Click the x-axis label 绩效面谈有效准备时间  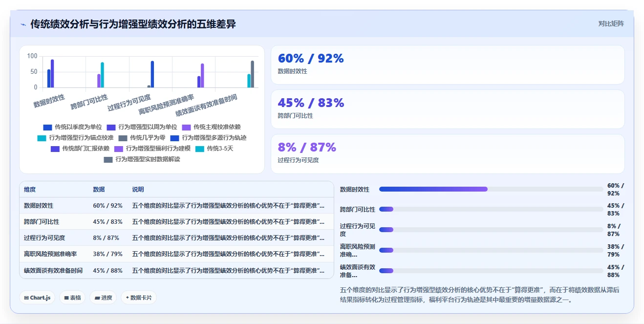click(206, 105)
